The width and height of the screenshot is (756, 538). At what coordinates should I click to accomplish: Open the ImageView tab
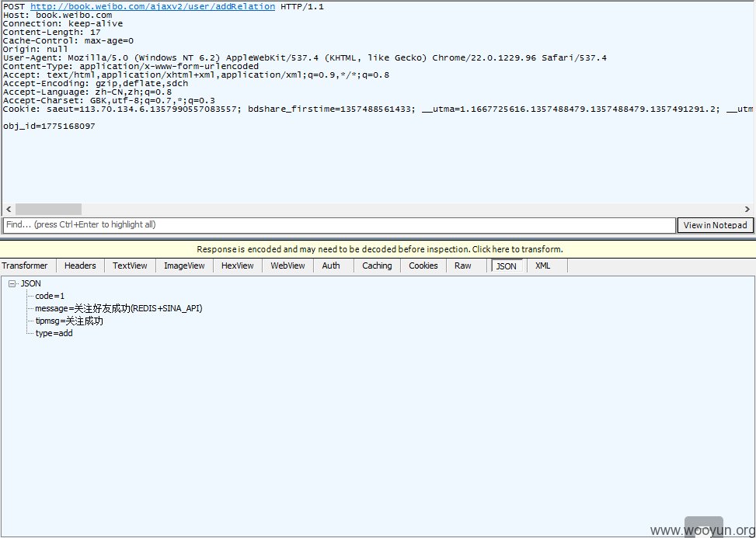click(x=184, y=266)
